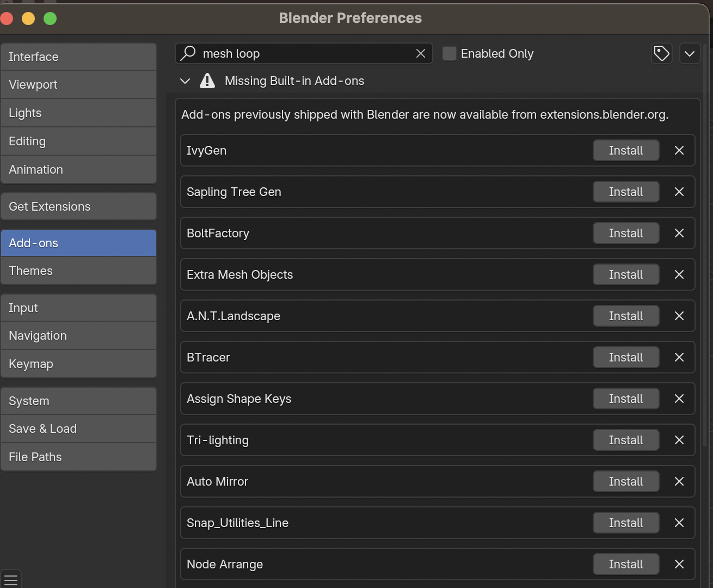Click into the add-on search field
Image resolution: width=713 pixels, height=588 pixels.
pos(305,53)
